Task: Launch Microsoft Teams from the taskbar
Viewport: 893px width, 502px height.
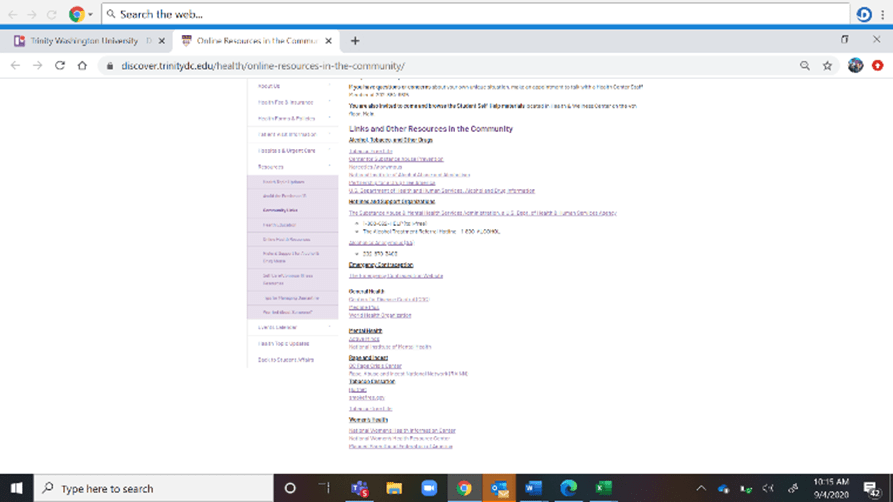Action: point(359,488)
